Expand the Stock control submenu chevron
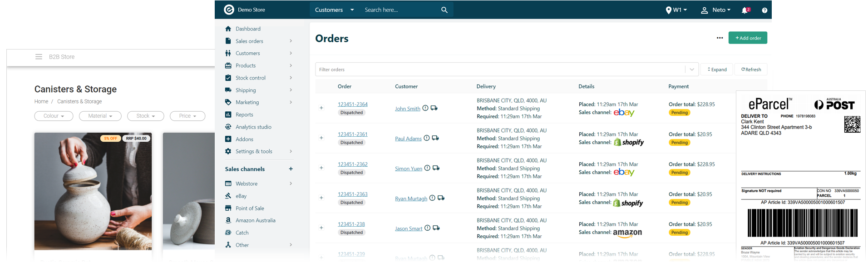Viewport: 868px width, 263px height. click(x=291, y=78)
